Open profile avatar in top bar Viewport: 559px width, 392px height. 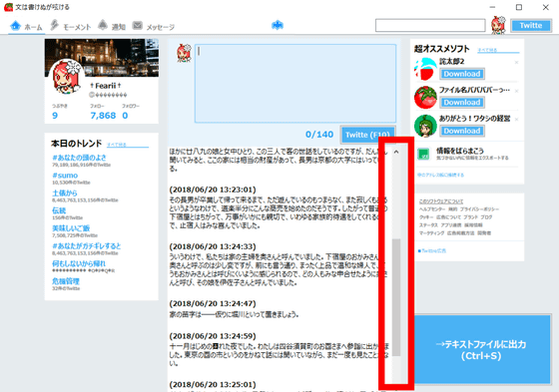click(498, 25)
